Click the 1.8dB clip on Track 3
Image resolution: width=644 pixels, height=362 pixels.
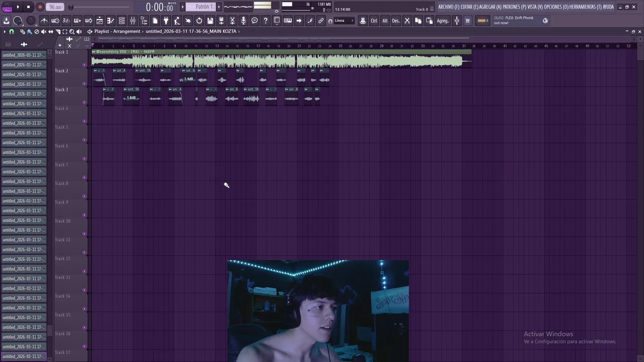(x=131, y=98)
